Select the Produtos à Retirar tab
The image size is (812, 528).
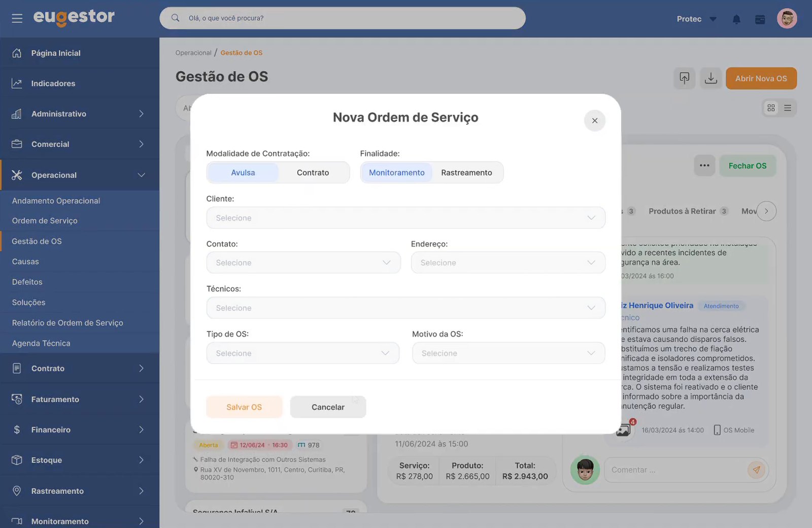688,211
